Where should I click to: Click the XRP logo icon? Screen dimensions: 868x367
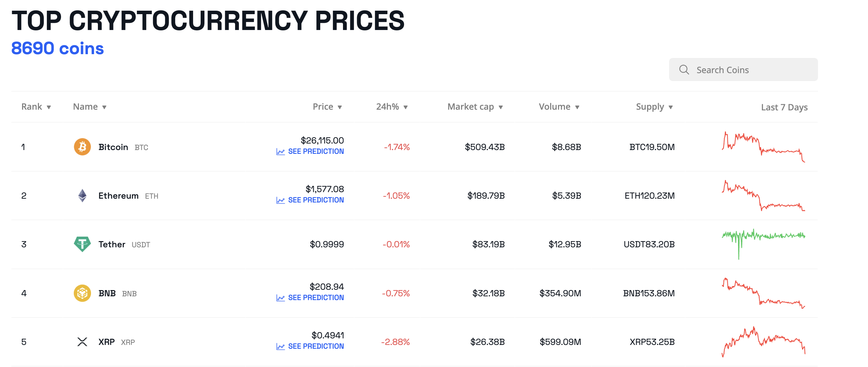point(82,342)
